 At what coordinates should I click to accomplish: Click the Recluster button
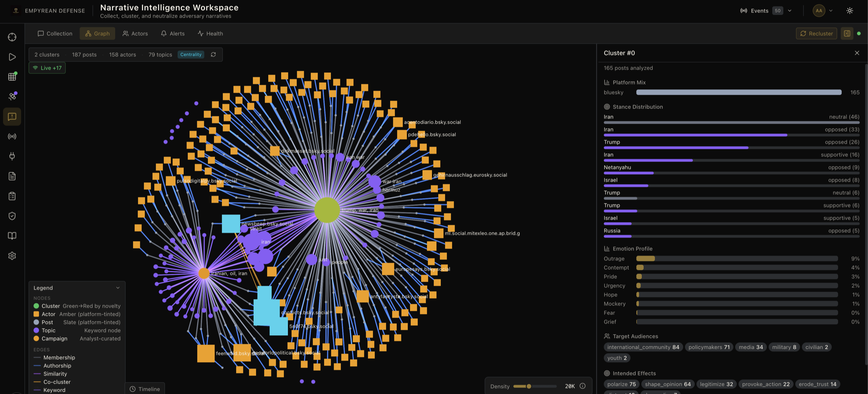click(816, 33)
